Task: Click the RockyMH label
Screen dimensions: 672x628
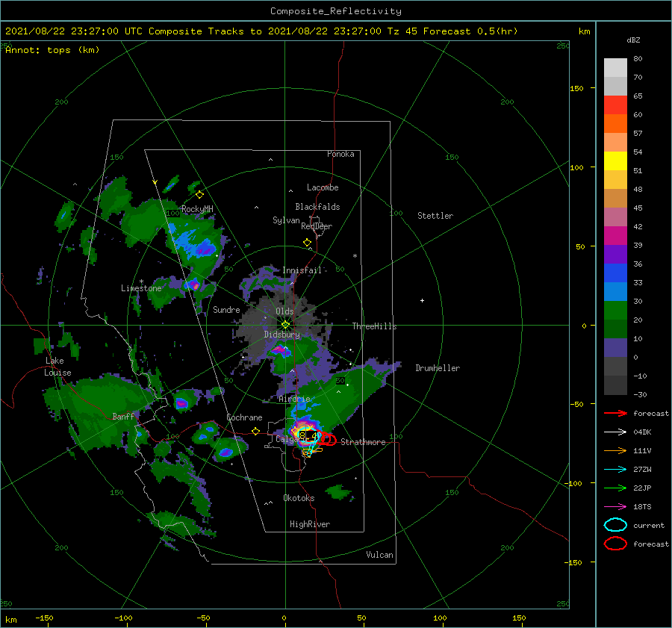Action: coord(197,209)
